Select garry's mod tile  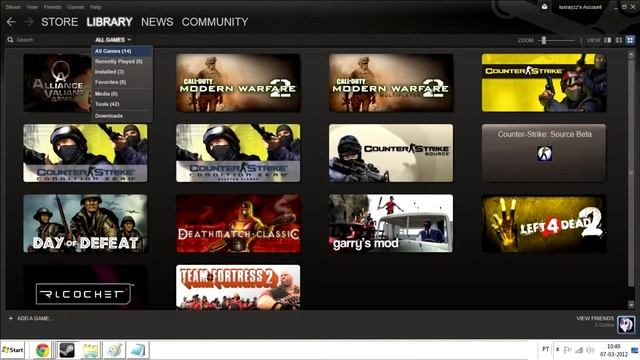[x=391, y=223]
